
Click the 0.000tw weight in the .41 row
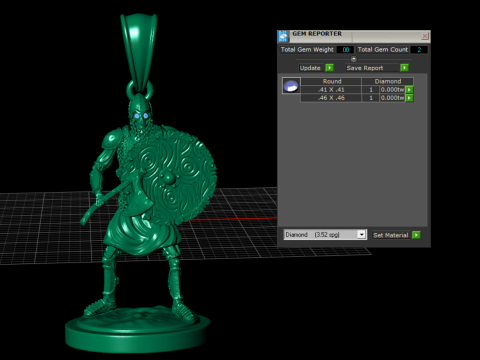392,90
